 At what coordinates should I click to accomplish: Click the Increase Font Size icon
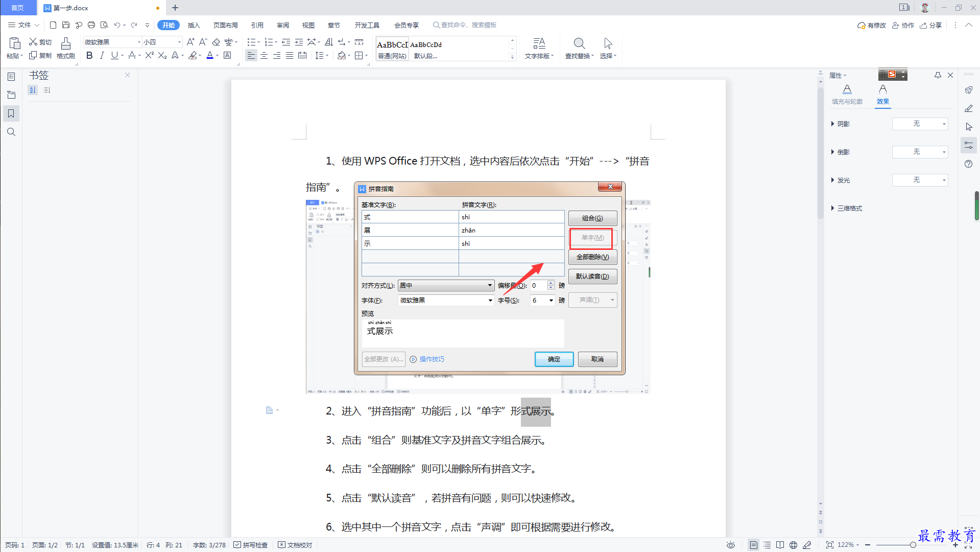coord(190,42)
